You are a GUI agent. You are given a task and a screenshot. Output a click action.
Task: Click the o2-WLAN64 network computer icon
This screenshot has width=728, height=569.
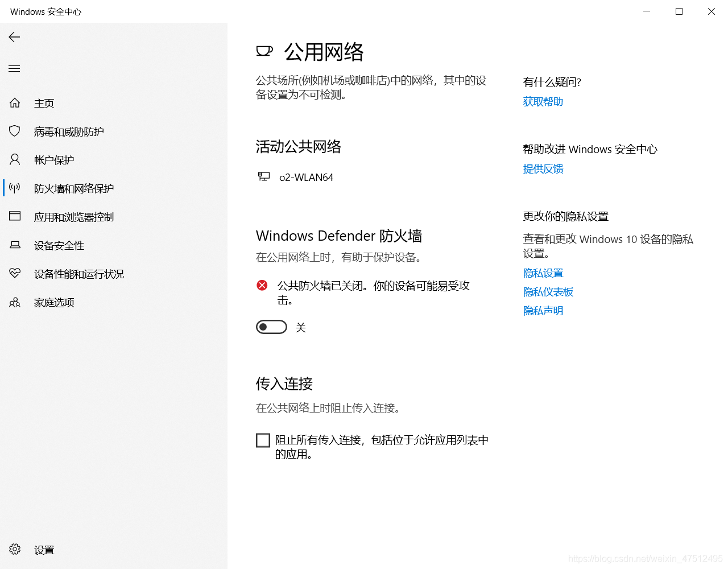[264, 177]
